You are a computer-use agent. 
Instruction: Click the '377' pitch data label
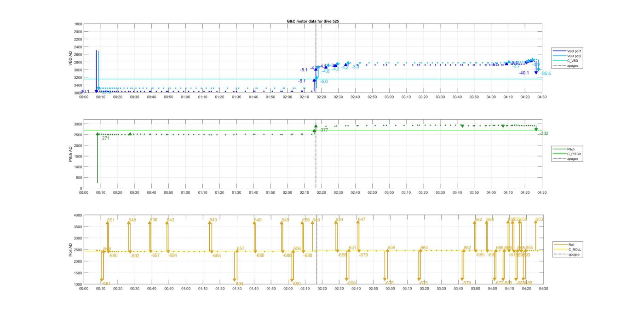[x=324, y=130]
